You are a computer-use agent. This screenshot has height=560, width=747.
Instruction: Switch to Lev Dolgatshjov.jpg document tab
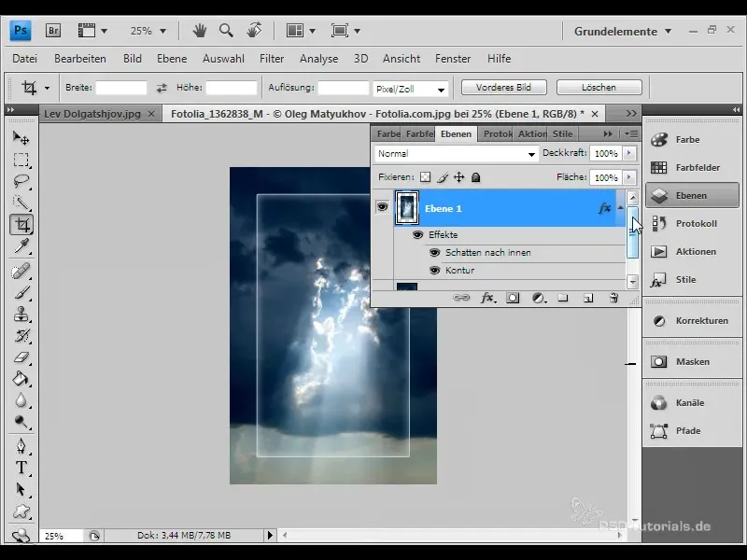coord(92,114)
